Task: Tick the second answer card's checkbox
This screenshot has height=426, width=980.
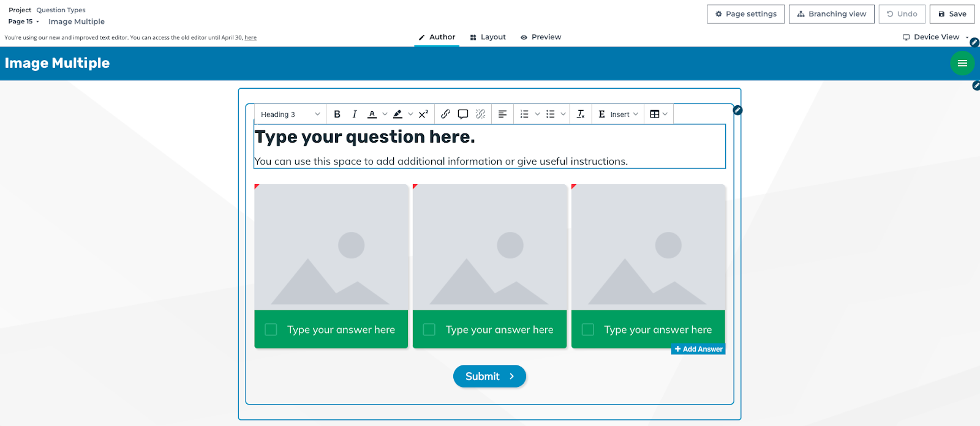Action: 429,329
